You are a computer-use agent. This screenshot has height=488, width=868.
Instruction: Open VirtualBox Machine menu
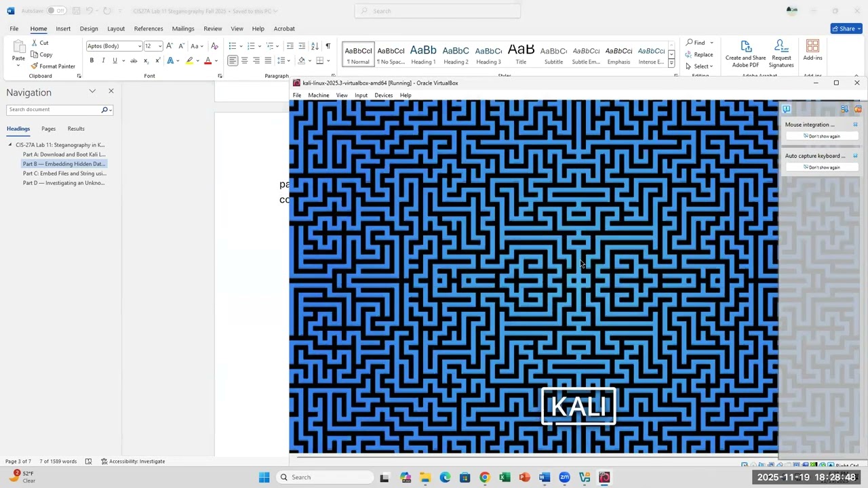coord(318,96)
